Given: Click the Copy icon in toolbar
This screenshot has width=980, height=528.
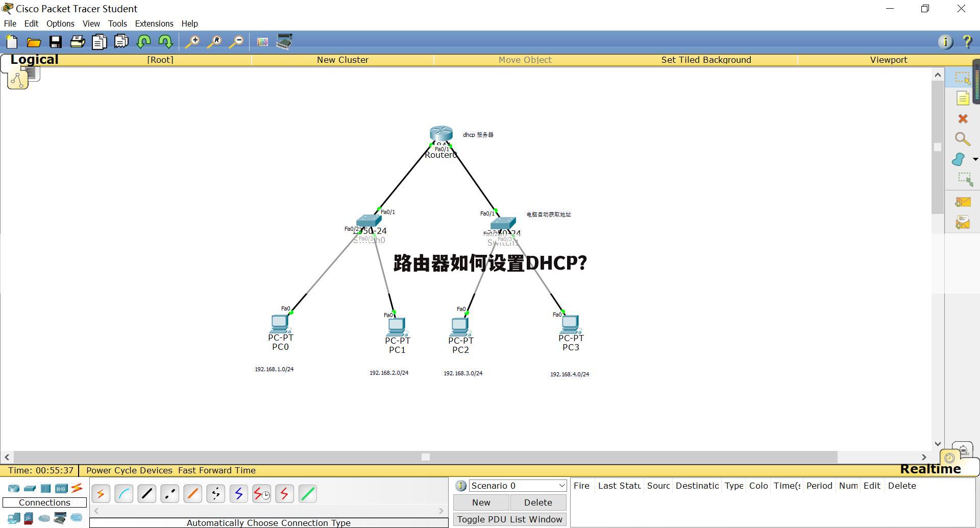Looking at the screenshot, I should tap(100, 42).
